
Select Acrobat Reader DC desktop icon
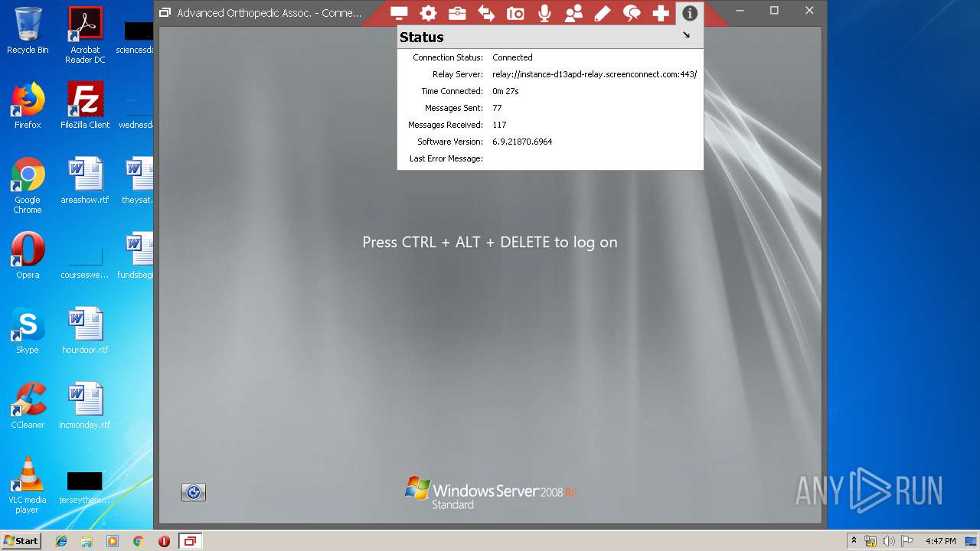pyautogui.click(x=85, y=35)
